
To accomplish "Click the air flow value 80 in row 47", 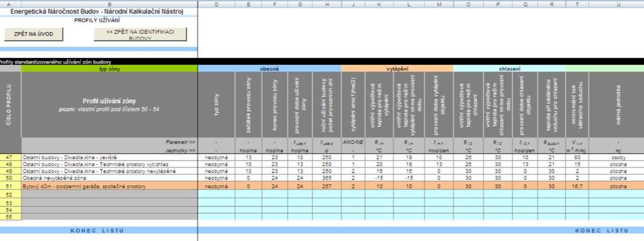I will (577, 157).
